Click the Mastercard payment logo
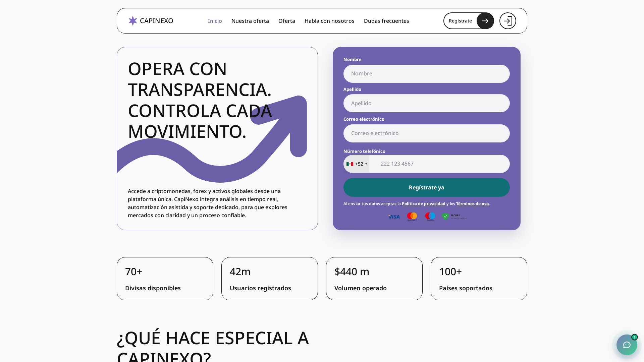The height and width of the screenshot is (362, 644). click(x=412, y=217)
